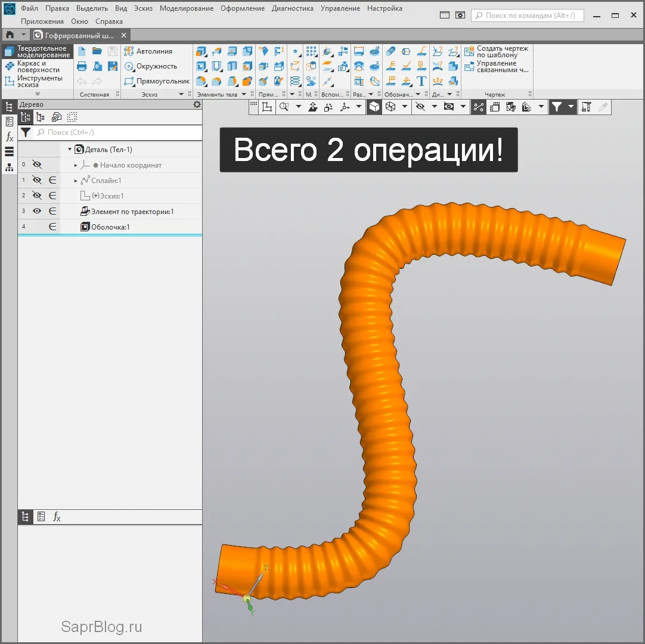Open the Элементы тела panel dropdown arrow
Screen dimensions: 645x644
pos(244,94)
